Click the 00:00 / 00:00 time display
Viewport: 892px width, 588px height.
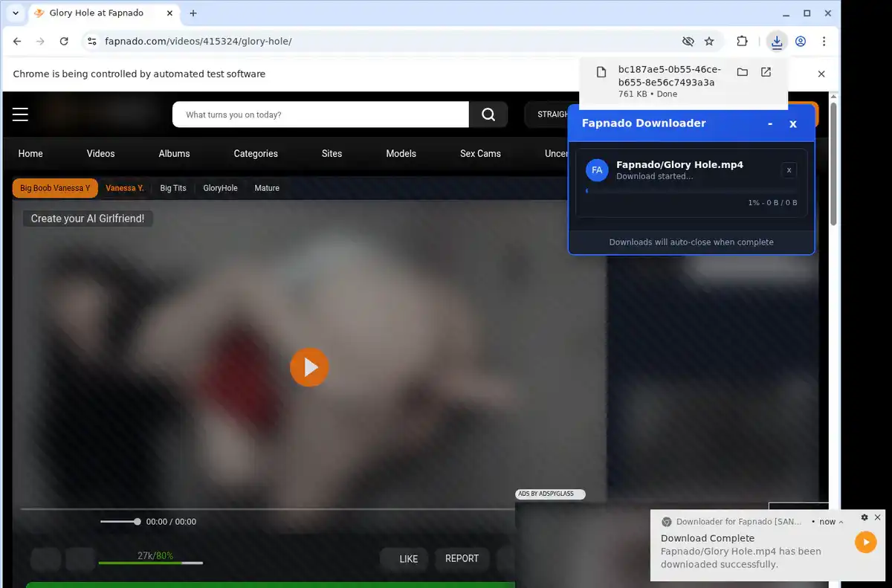click(171, 522)
